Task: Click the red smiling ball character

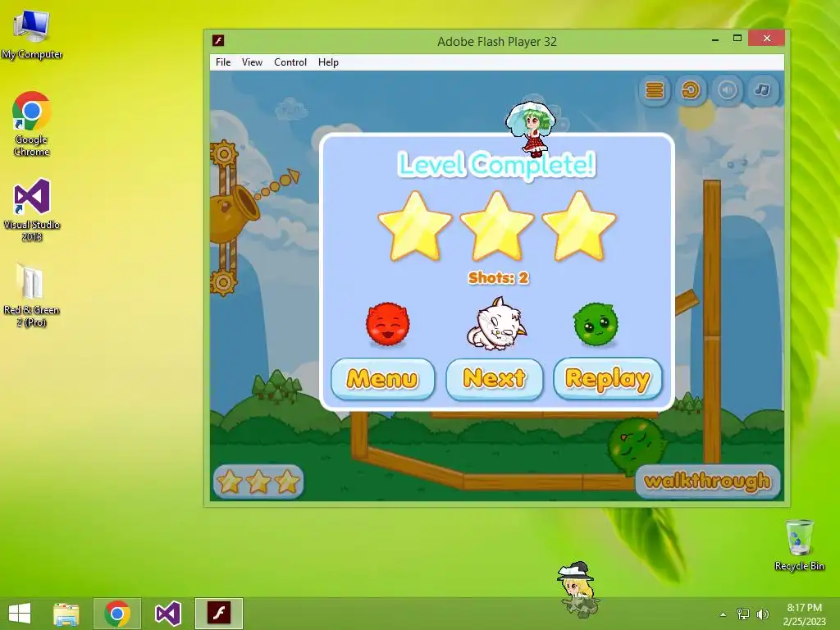Action: (388, 323)
